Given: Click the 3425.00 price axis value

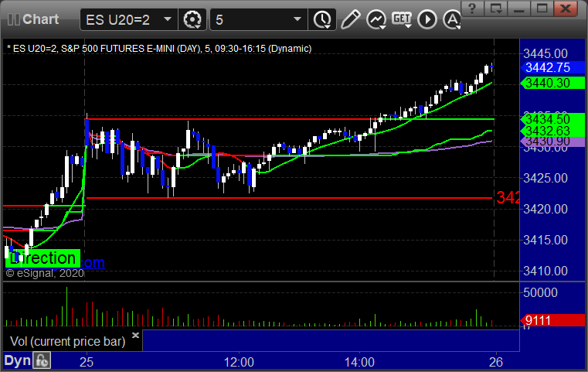Looking at the screenshot, I should (x=546, y=178).
